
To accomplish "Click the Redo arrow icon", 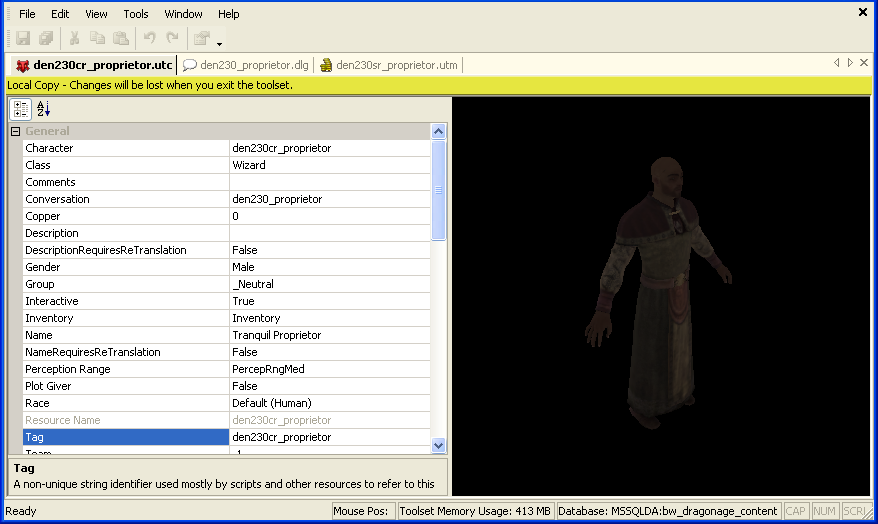I will (x=172, y=39).
